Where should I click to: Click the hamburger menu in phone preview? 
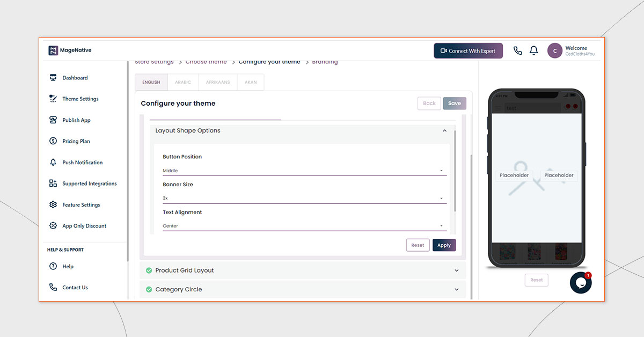[x=498, y=108]
